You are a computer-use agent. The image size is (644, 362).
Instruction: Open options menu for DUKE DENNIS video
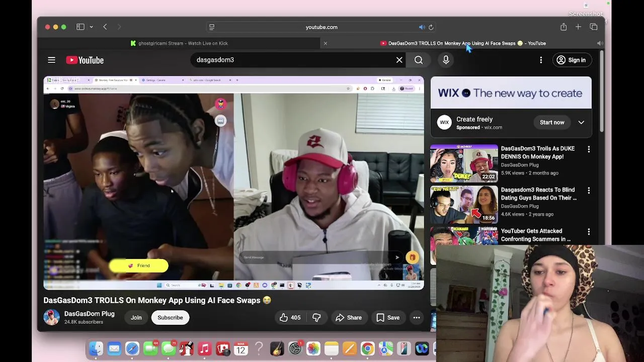coord(589,149)
